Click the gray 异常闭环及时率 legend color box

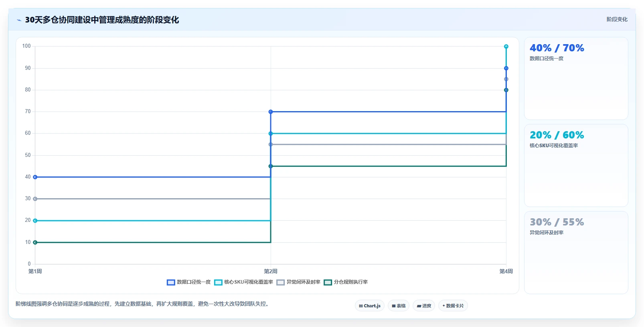pyautogui.click(x=281, y=282)
